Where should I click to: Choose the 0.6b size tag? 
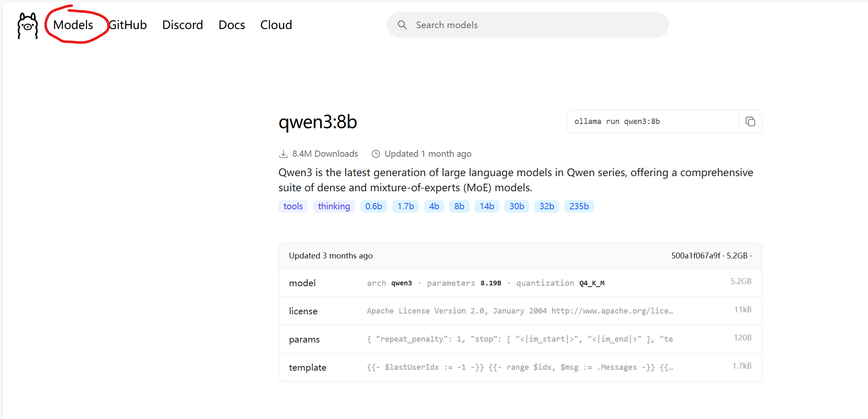[374, 206]
